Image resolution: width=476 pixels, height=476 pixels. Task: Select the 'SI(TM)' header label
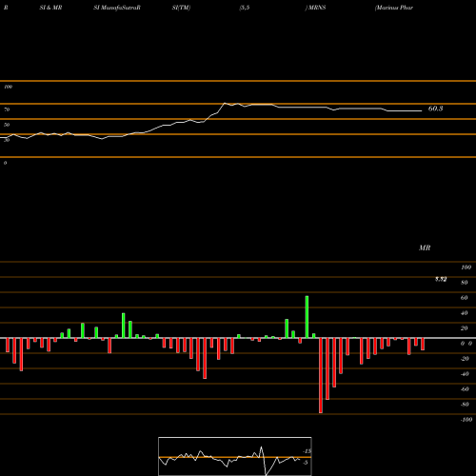tap(181, 8)
